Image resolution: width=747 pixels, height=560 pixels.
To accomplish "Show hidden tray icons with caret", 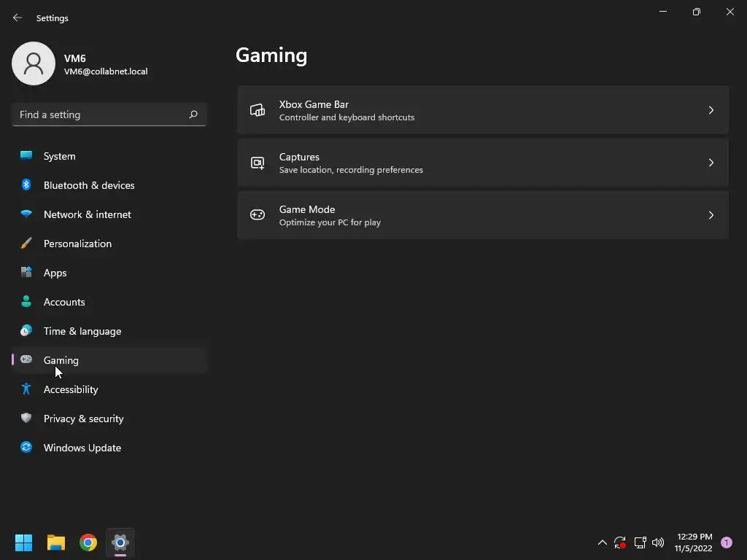I will pos(602,542).
